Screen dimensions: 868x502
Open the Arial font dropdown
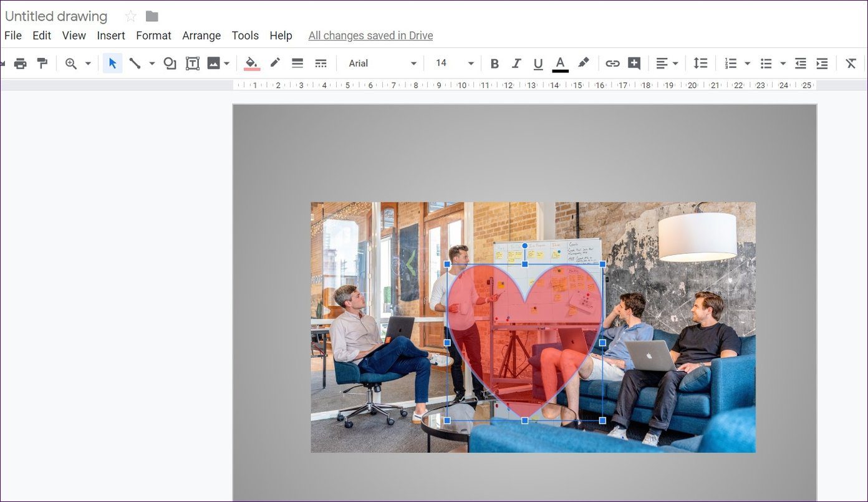382,63
